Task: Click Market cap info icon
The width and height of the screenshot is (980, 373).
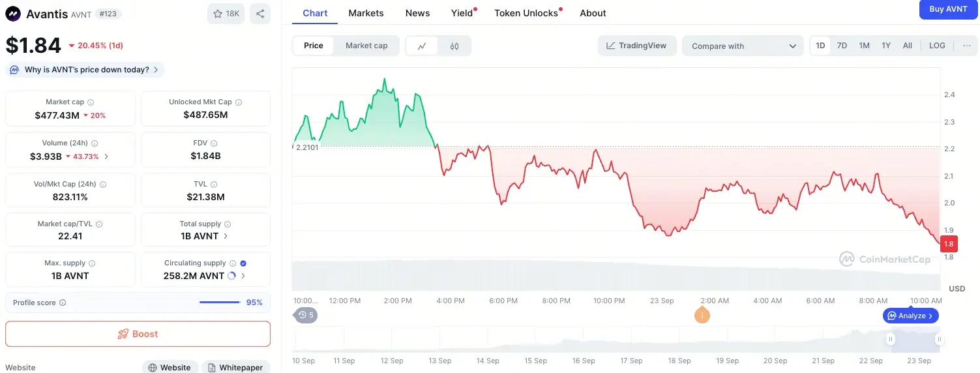Action: click(x=91, y=102)
